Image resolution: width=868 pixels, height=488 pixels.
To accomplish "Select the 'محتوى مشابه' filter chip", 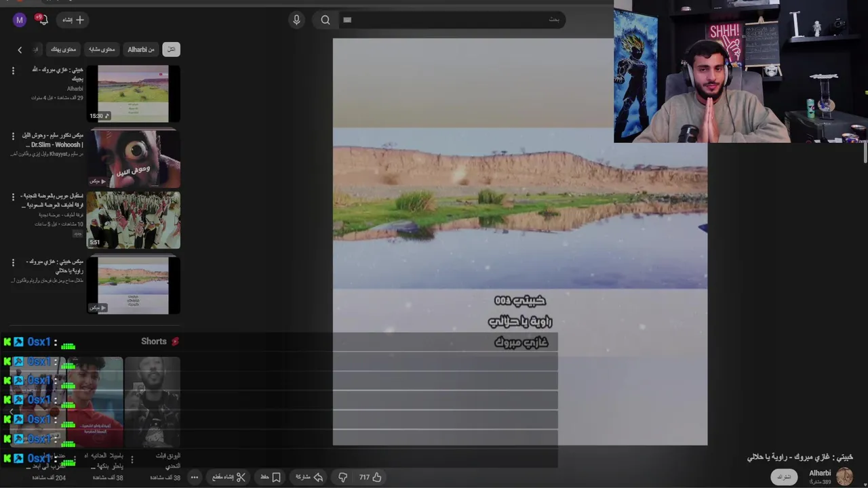I will click(x=102, y=49).
